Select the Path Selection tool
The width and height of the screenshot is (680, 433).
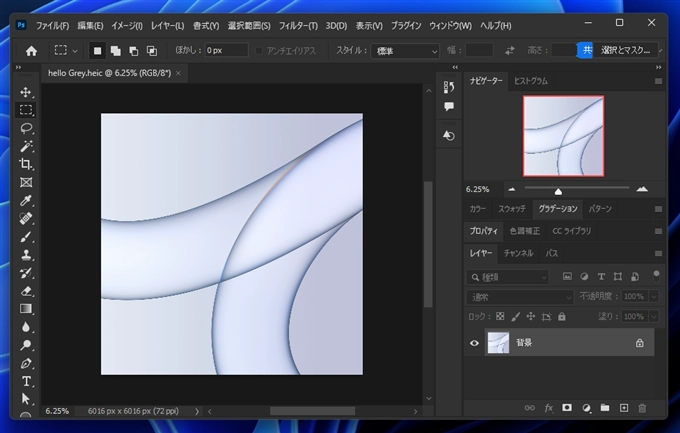[26, 399]
